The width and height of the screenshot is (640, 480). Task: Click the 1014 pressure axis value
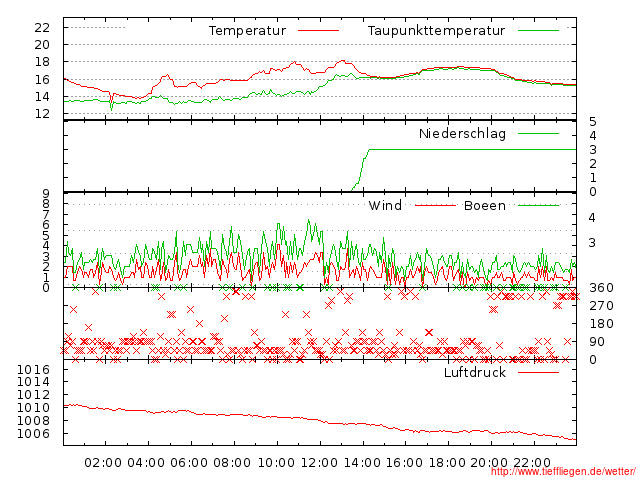[x=33, y=382]
